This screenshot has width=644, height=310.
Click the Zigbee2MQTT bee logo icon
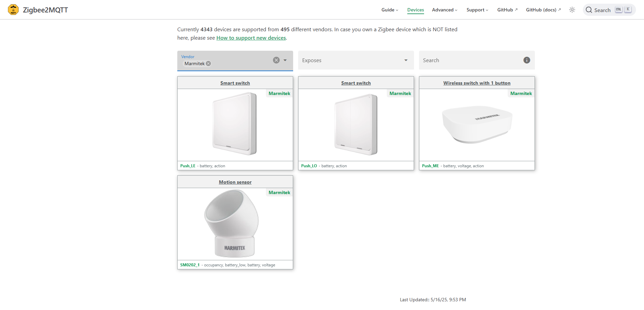coord(13,10)
